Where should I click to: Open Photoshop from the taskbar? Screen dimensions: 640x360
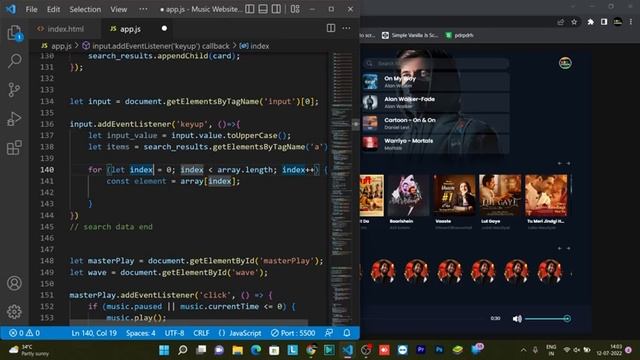coord(439,350)
